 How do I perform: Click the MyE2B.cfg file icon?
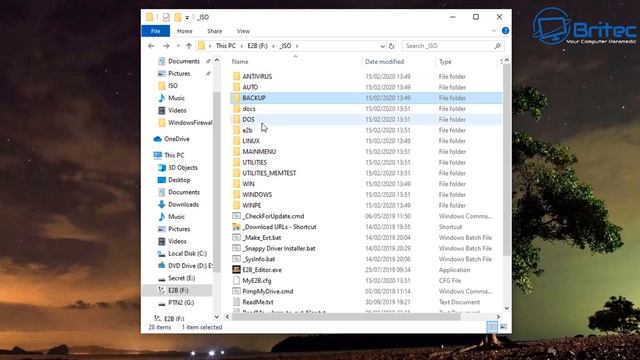coord(236,280)
